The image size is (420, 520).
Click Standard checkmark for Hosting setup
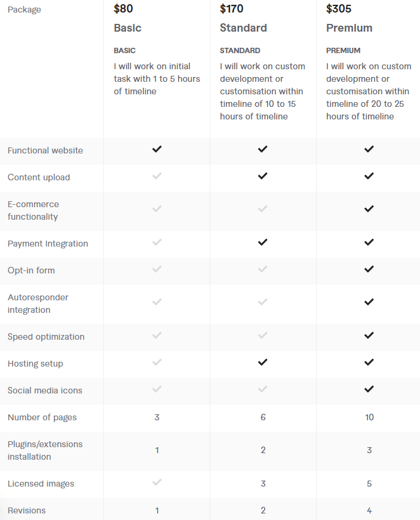[262, 362]
